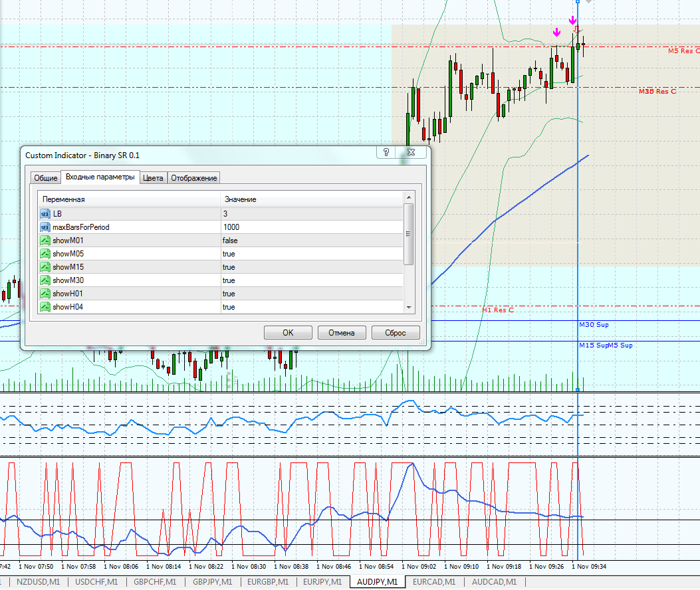Click the help question mark button in dialog title bar
The width and height of the screenshot is (700, 590).
click(x=386, y=153)
